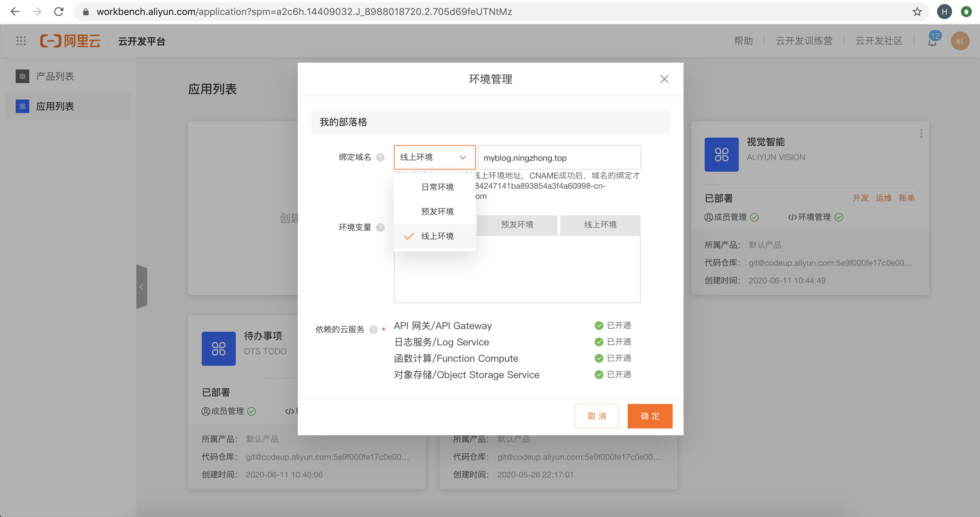Image resolution: width=980 pixels, height=517 pixels.
Task: Click help icon next to 环境变量
Action: click(x=380, y=227)
